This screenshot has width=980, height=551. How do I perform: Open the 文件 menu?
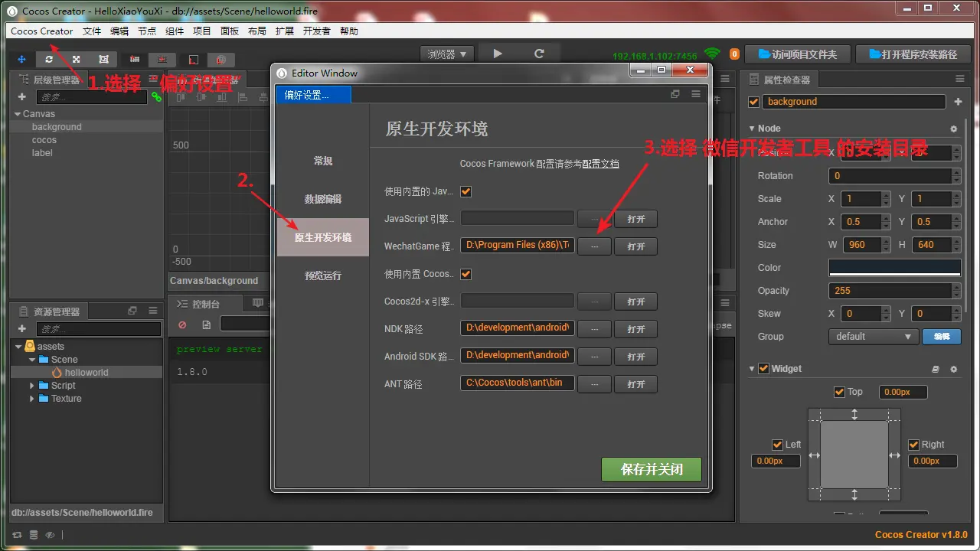(x=92, y=31)
